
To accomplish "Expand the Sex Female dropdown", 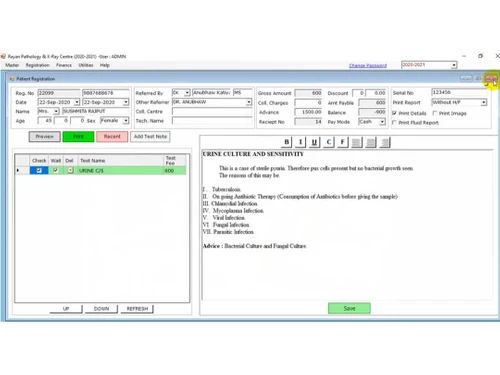I will tap(126, 120).
